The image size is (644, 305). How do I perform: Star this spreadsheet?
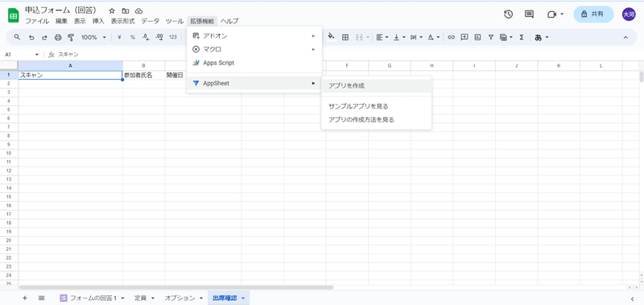(x=112, y=11)
